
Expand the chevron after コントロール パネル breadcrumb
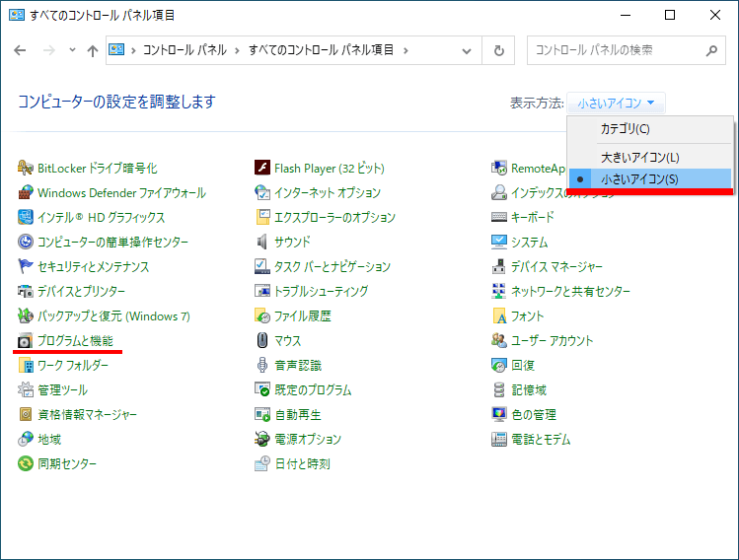237,50
